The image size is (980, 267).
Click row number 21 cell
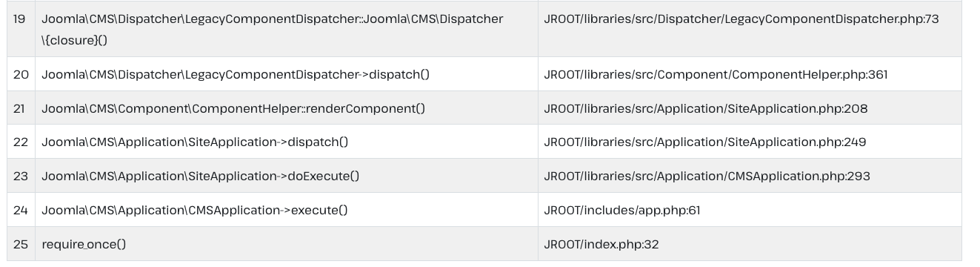(21, 108)
